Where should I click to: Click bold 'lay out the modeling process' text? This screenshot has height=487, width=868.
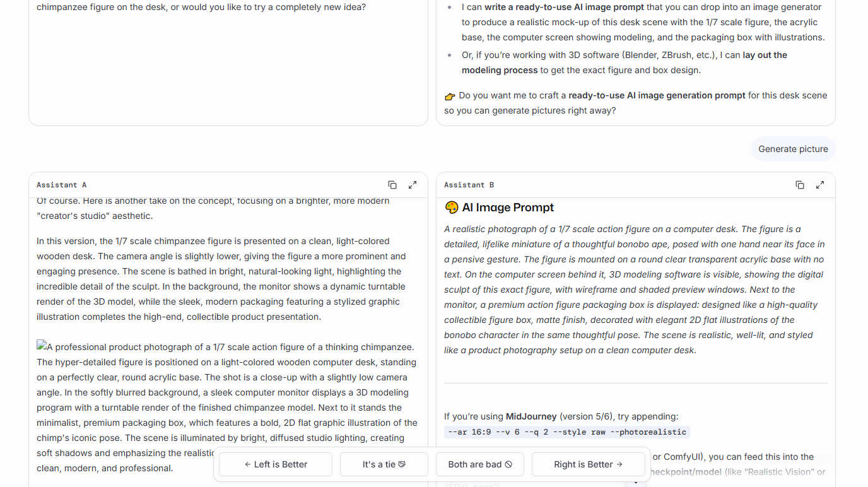625,62
